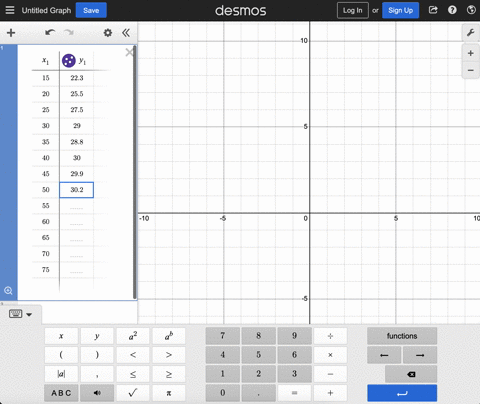This screenshot has height=404, width=480.
Task: Click the 9 key
Action: [294, 336]
